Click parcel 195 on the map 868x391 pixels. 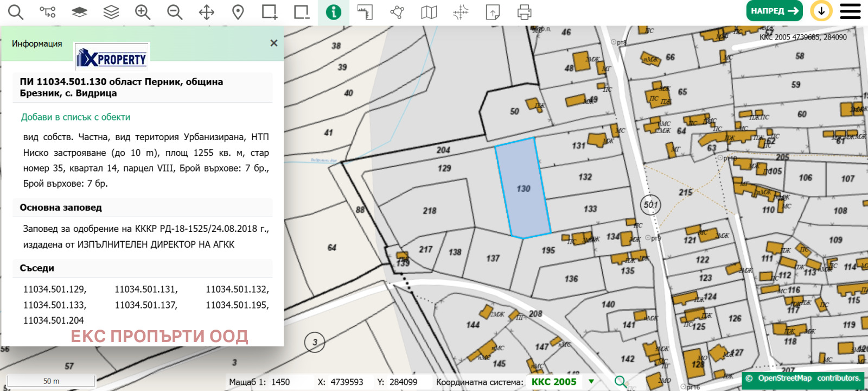(x=548, y=250)
